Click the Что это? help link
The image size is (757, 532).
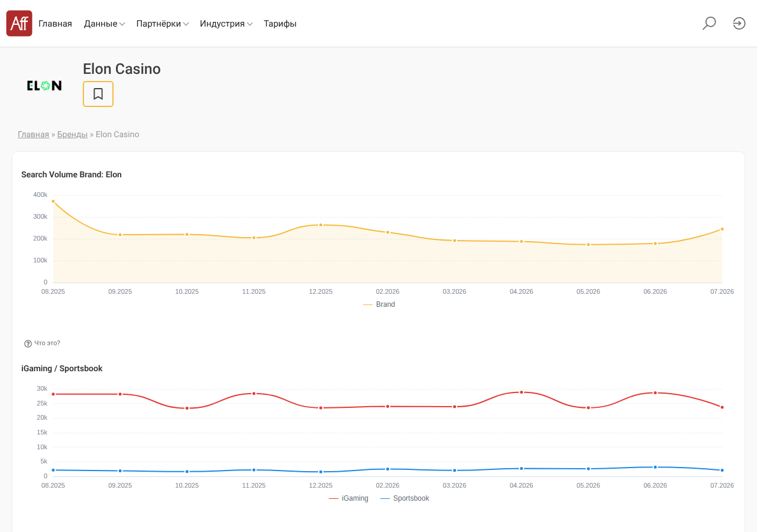coord(47,343)
